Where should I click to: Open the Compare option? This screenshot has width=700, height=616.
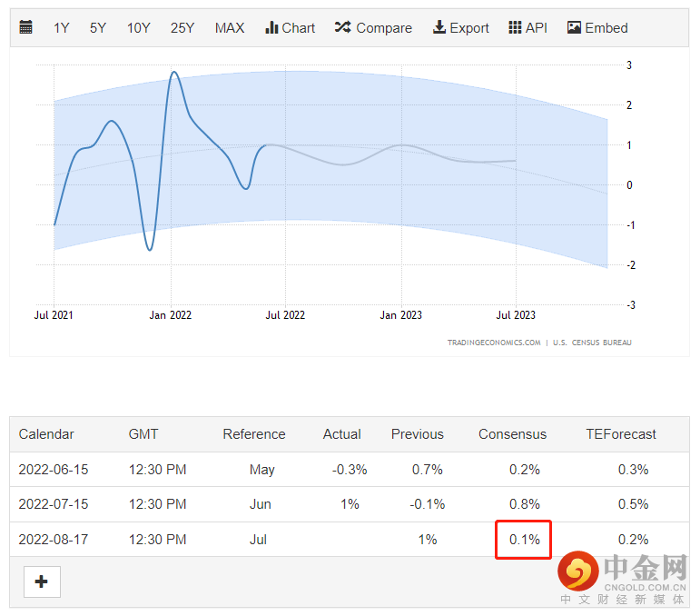(373, 28)
